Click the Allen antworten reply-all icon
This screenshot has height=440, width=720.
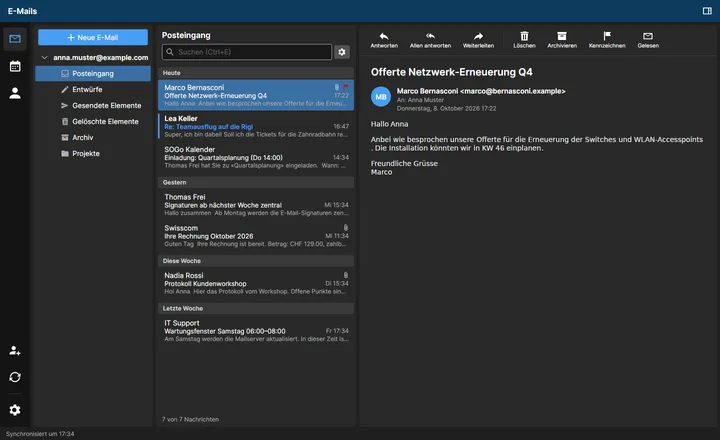point(430,36)
